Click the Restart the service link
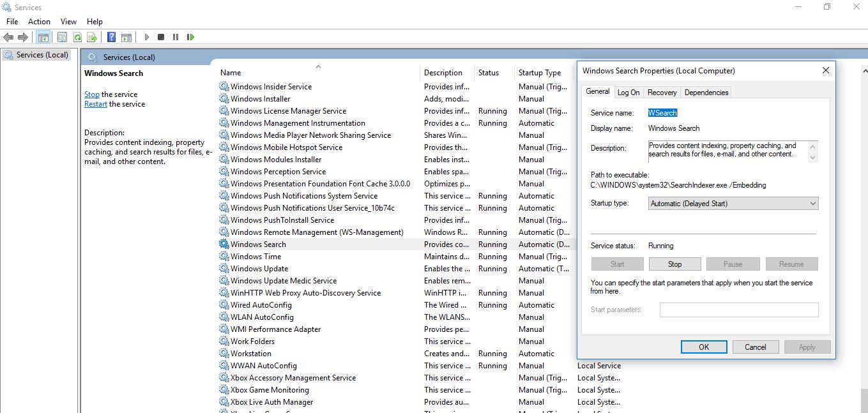The image size is (868, 413). pos(95,103)
